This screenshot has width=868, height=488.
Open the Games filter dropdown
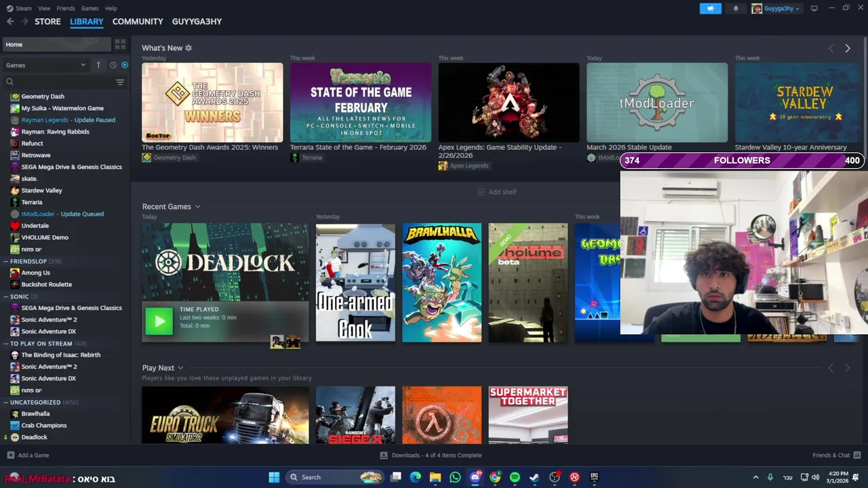(46, 65)
